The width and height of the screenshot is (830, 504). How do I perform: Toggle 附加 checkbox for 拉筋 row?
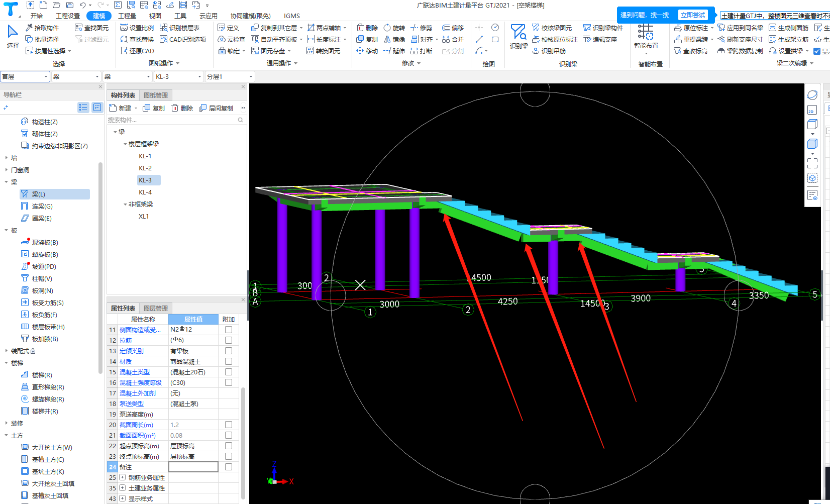[229, 340]
